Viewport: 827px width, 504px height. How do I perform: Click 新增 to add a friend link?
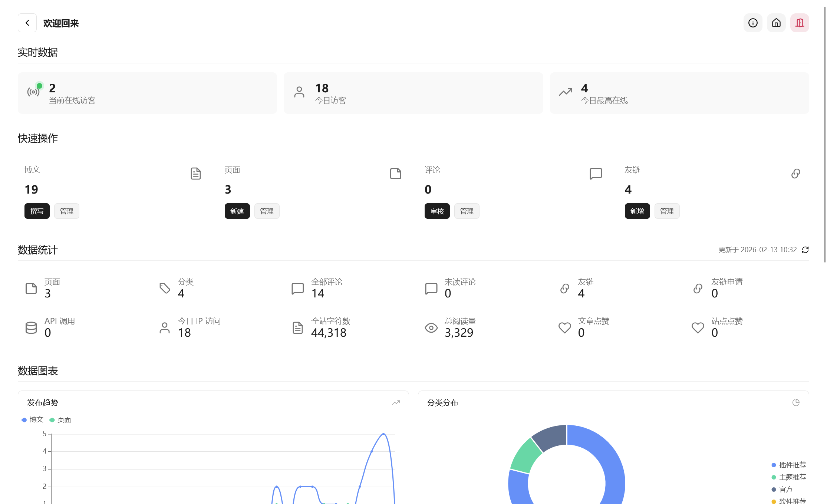point(637,211)
